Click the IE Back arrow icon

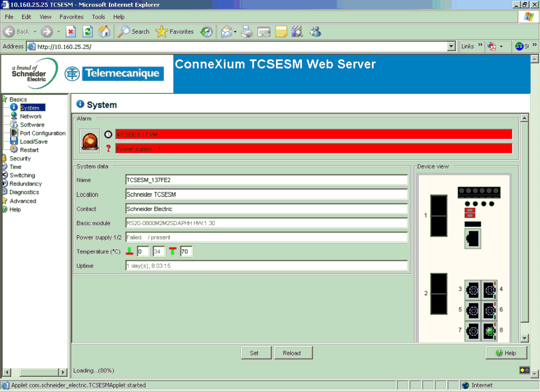click(x=9, y=32)
